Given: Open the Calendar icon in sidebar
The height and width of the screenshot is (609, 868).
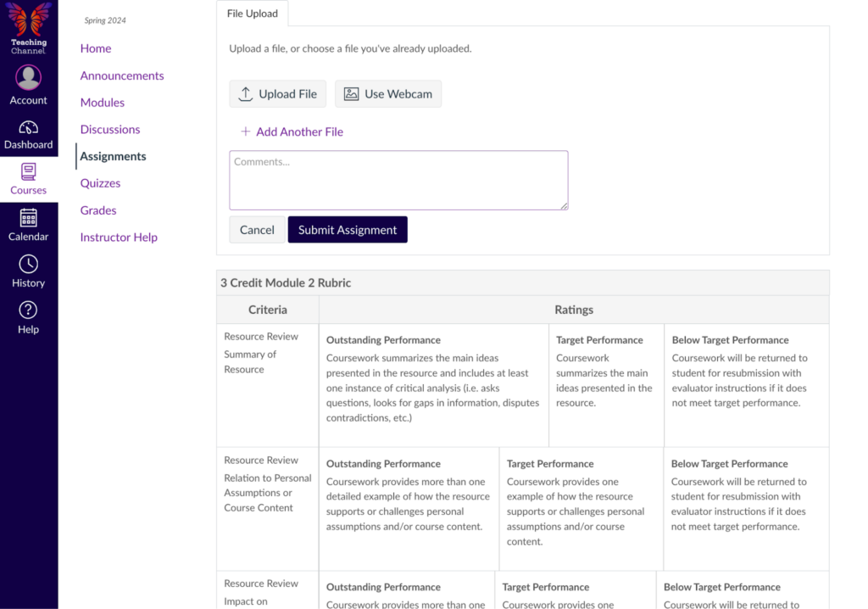Looking at the screenshot, I should coord(29,218).
